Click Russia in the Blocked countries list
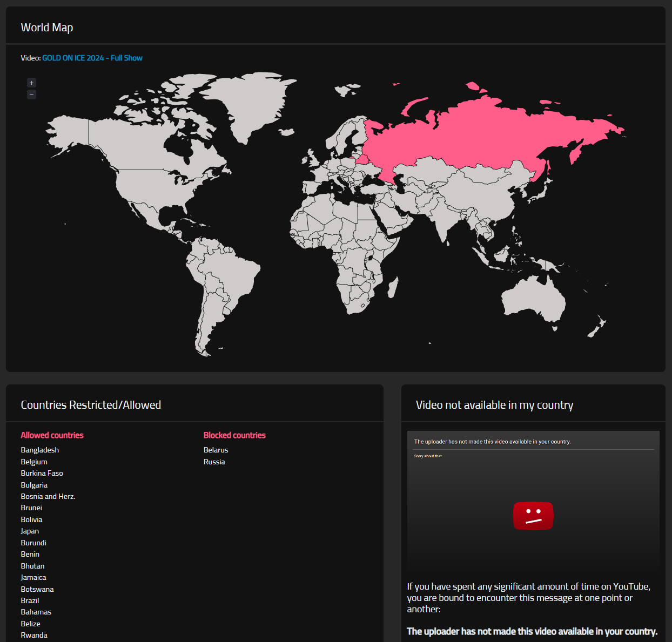 pyautogui.click(x=214, y=462)
